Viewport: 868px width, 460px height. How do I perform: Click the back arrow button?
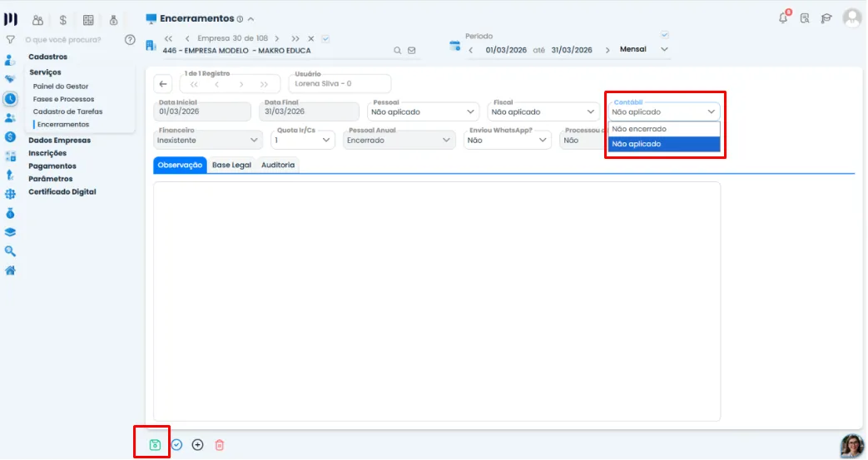pyautogui.click(x=163, y=84)
